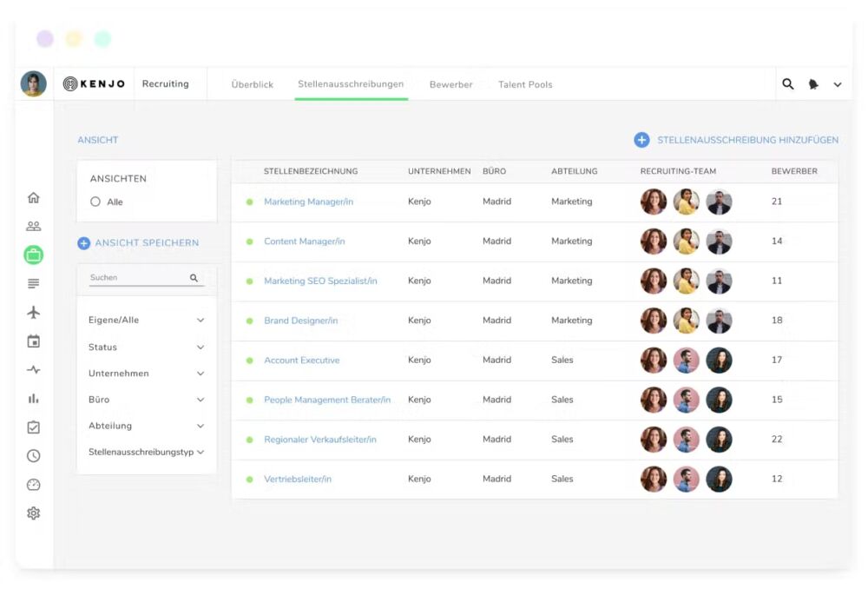Expand the Status filter
The image size is (868, 589).
coord(146,347)
